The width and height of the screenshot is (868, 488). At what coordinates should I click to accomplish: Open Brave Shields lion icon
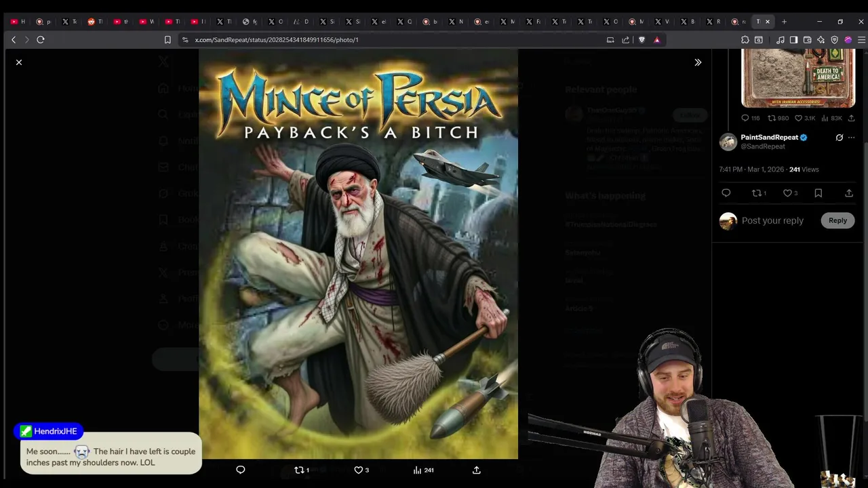point(642,40)
